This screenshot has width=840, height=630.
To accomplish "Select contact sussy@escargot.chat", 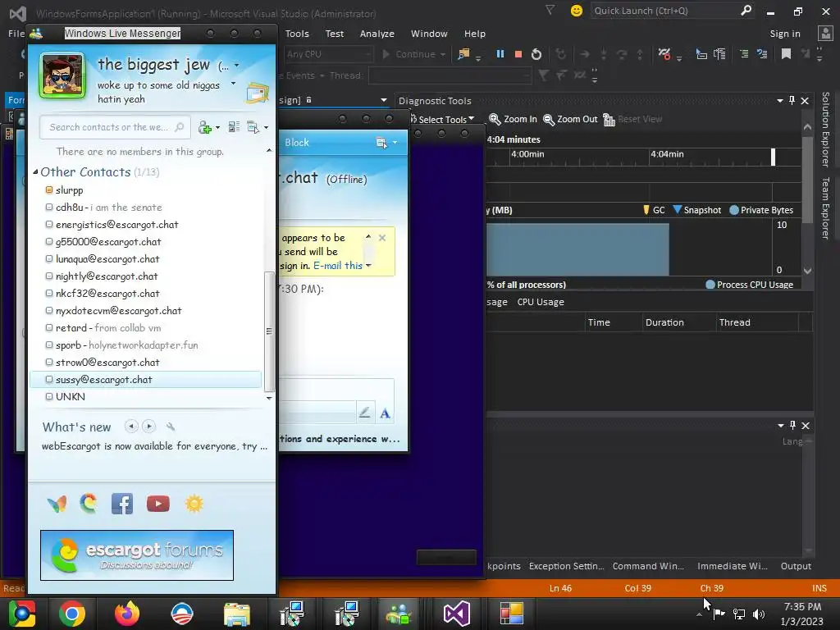I will pos(146,379).
